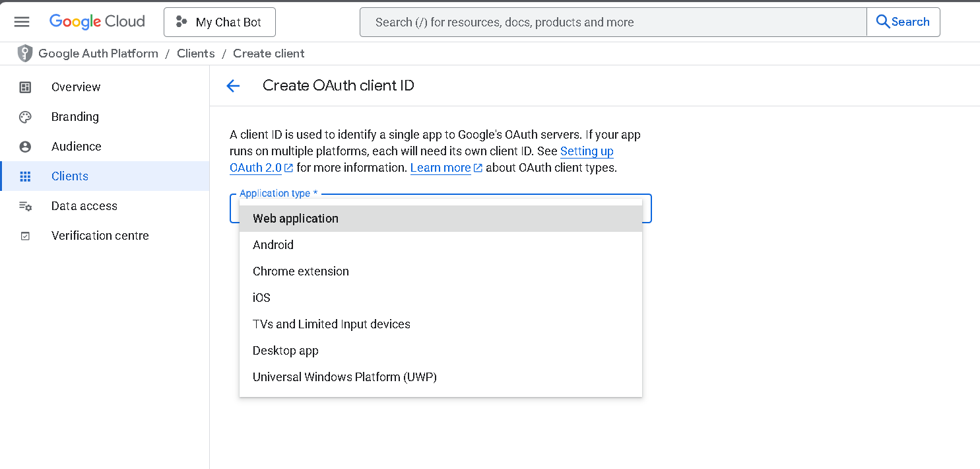Click the Google Cloud logo
980x469 pixels.
click(x=97, y=22)
